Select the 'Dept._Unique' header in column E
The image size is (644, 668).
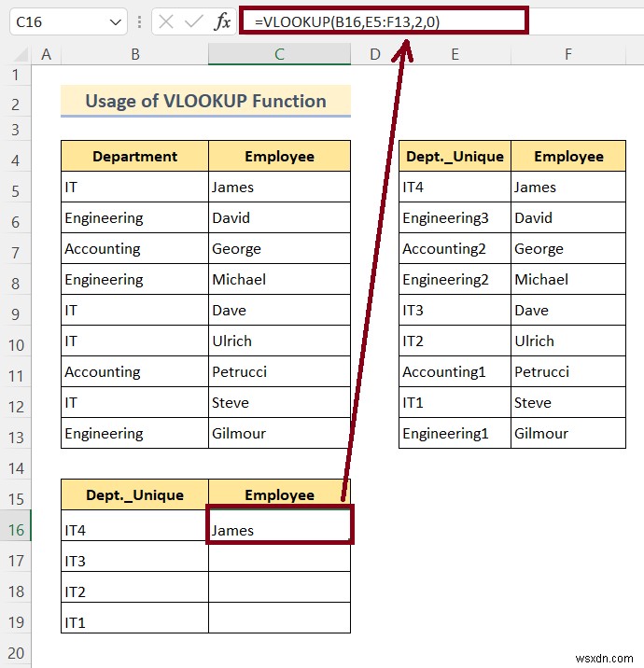point(455,157)
